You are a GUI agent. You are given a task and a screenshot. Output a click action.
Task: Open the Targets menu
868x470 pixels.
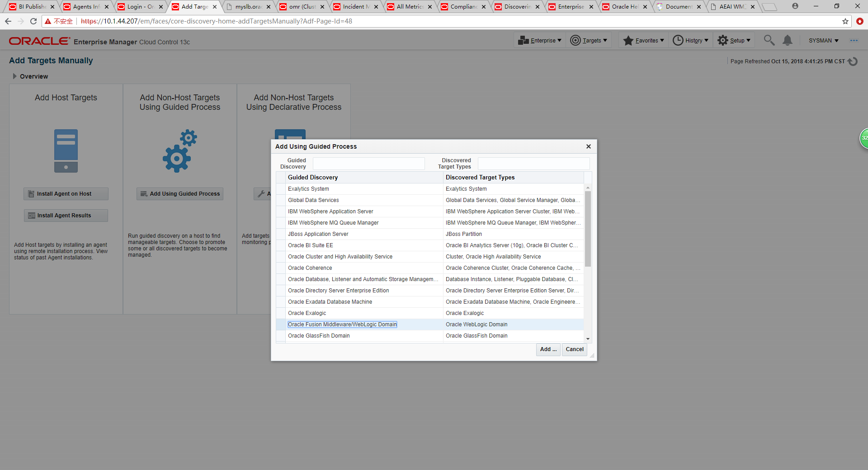click(589, 41)
